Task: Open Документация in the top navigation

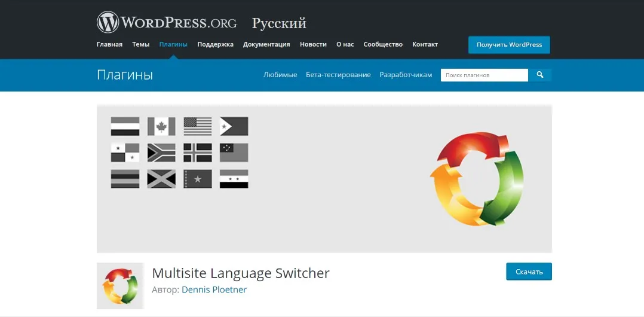Action: (x=266, y=44)
